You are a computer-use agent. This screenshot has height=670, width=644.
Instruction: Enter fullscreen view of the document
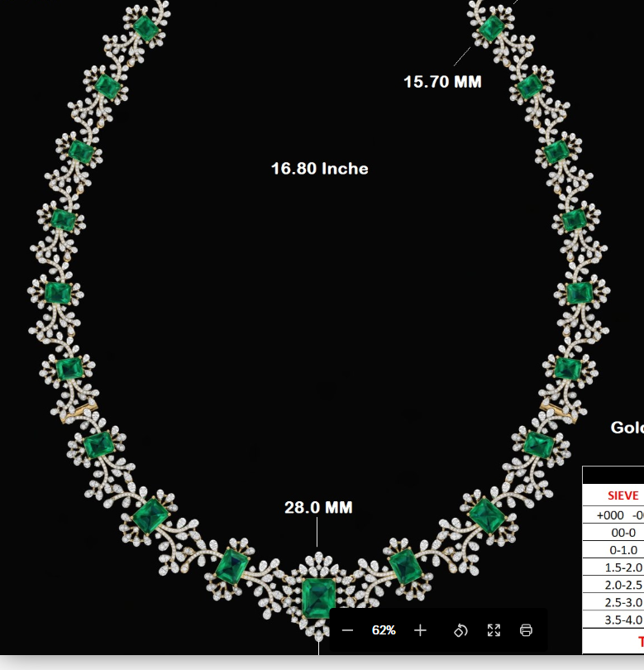tap(494, 630)
